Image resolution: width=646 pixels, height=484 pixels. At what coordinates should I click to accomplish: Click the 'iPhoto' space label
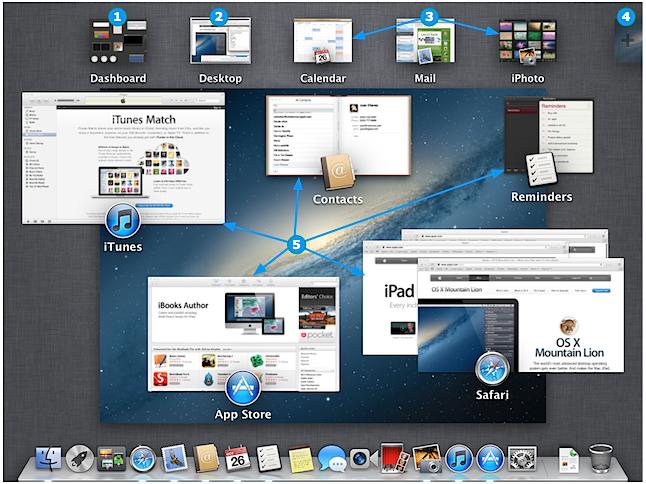(x=528, y=78)
